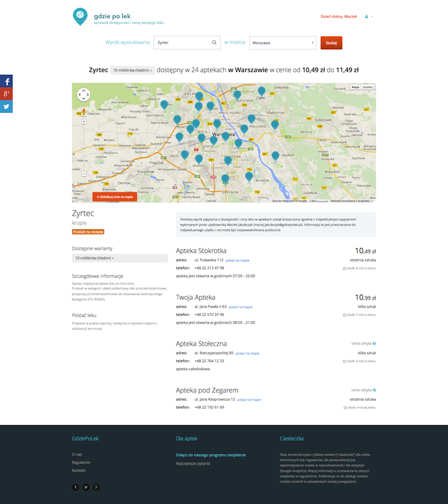The height and width of the screenshot is (504, 448).
Task: Select the pharmacy pin near Ząbki
Action: pyautogui.click(x=262, y=91)
